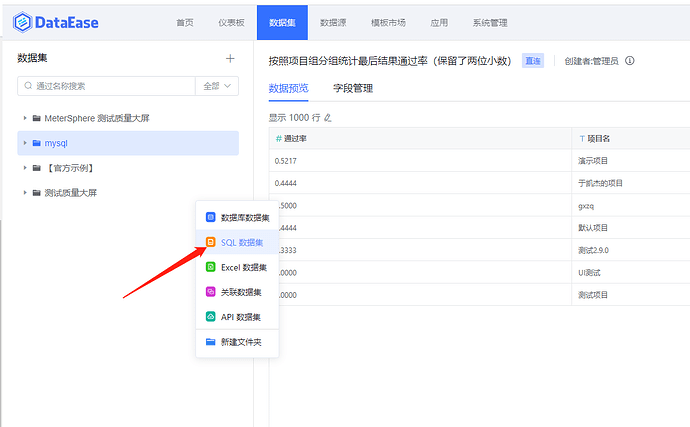The height and width of the screenshot is (427, 690).
Task: Open the 数据源 nav item
Action: click(333, 22)
